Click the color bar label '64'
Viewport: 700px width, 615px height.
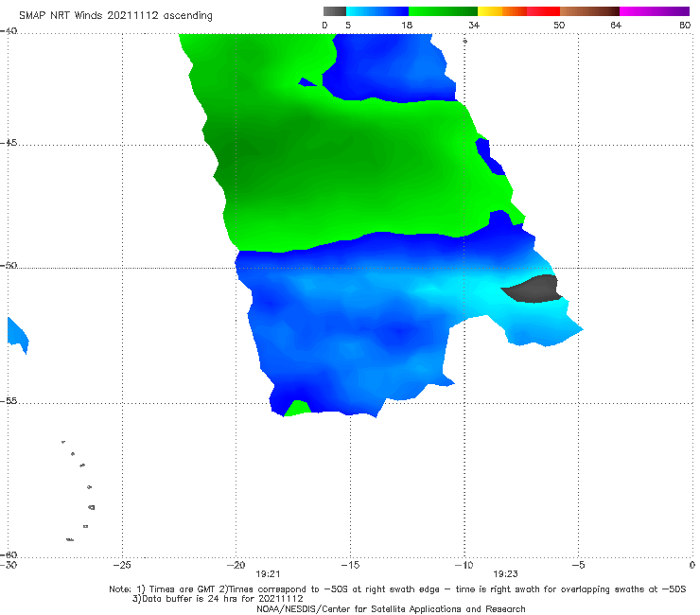616,26
